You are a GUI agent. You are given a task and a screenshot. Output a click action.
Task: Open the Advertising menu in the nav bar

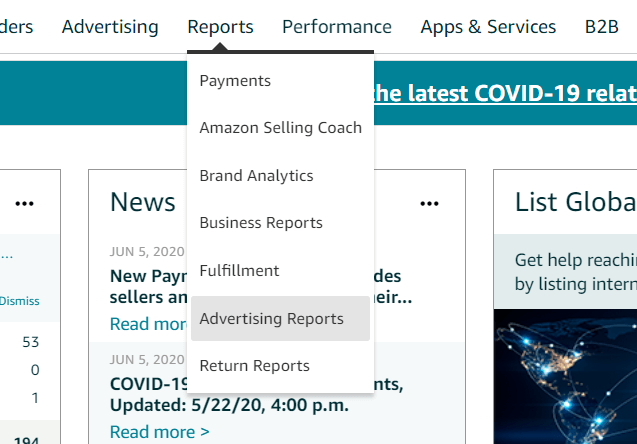tap(110, 27)
